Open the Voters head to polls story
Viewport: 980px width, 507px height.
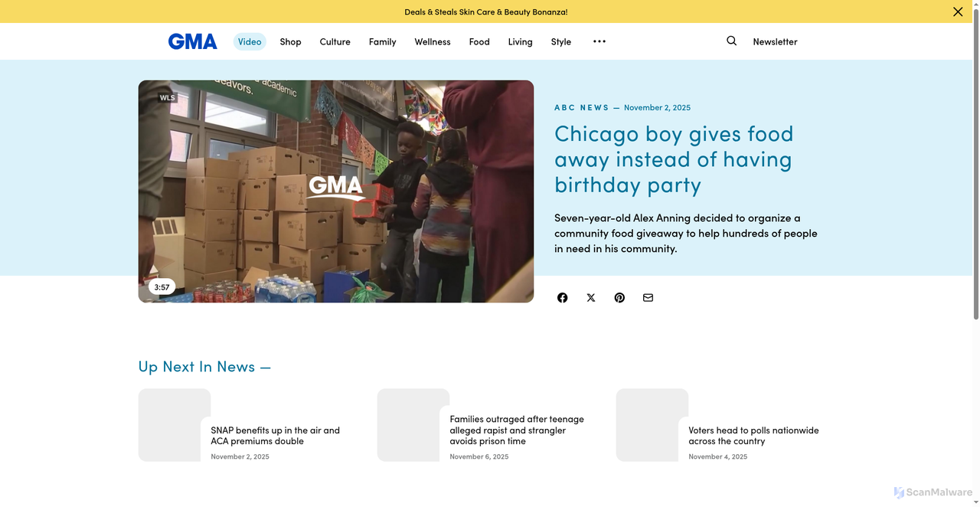(x=753, y=435)
